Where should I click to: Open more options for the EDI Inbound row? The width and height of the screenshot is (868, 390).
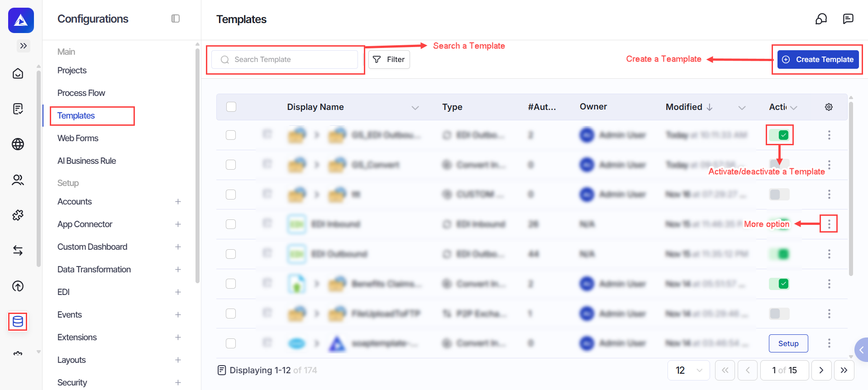[x=829, y=224]
